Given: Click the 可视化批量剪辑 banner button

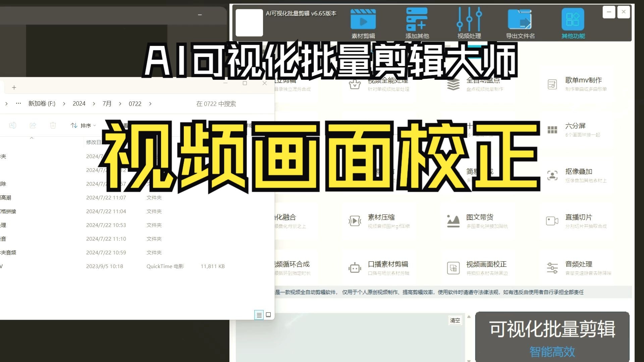Looking at the screenshot, I should pyautogui.click(x=552, y=337).
